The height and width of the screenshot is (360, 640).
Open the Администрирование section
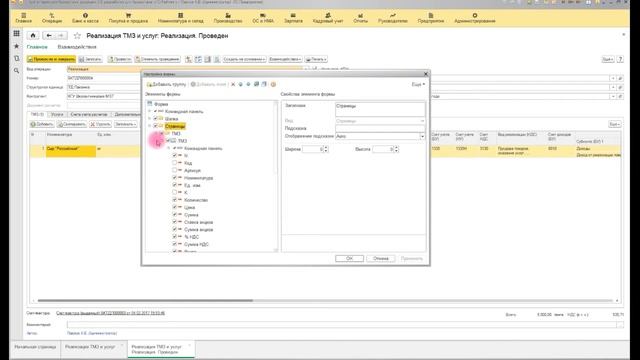pyautogui.click(x=475, y=18)
